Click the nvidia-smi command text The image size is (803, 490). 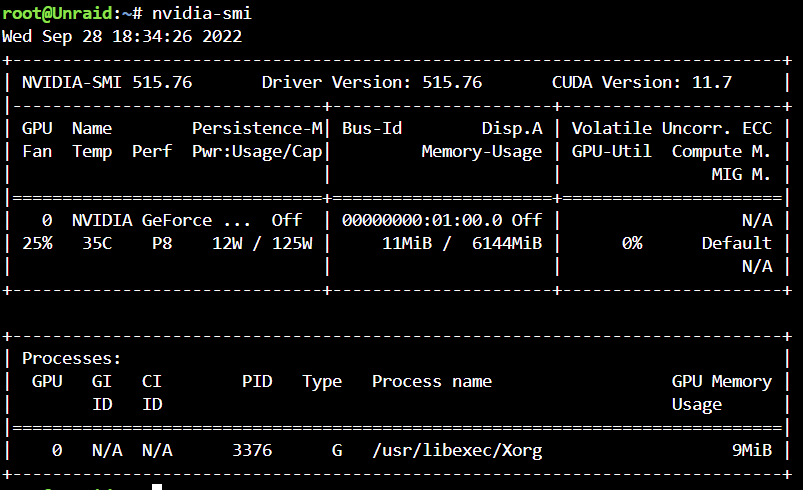202,13
